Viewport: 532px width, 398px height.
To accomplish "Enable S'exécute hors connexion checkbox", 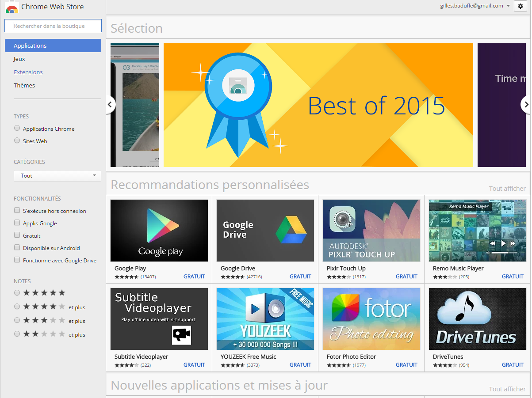I will (x=17, y=211).
